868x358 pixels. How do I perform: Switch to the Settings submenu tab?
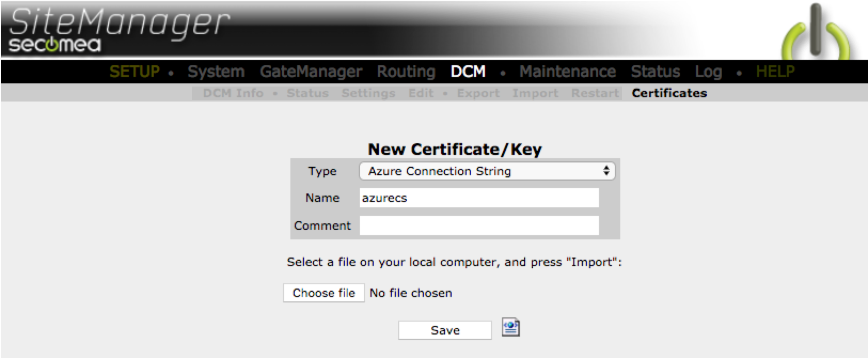[368, 93]
